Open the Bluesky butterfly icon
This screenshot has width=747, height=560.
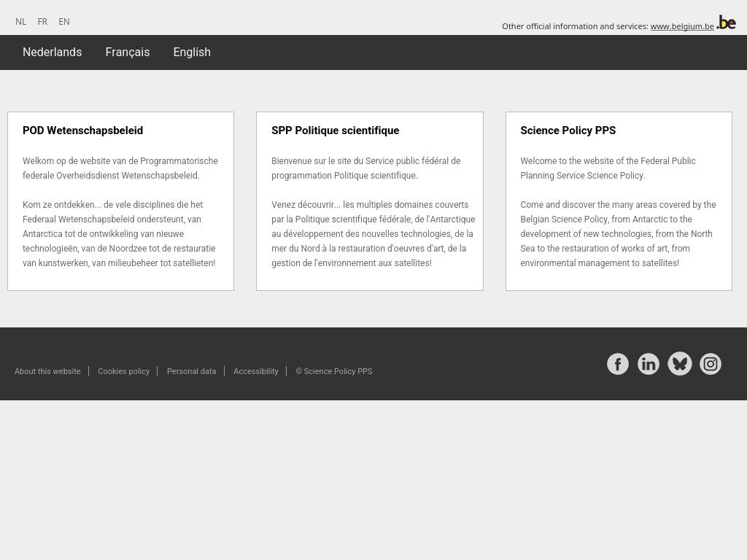[x=679, y=364]
